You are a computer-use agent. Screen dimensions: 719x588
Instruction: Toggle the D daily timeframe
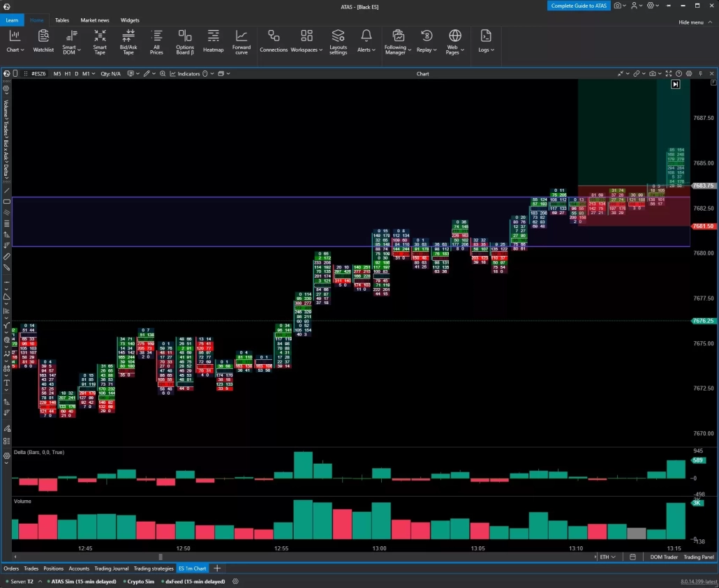pos(77,73)
